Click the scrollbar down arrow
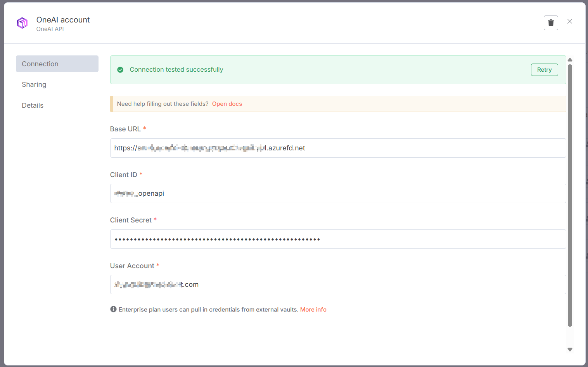Viewport: 588px width, 367px height. coord(570,350)
